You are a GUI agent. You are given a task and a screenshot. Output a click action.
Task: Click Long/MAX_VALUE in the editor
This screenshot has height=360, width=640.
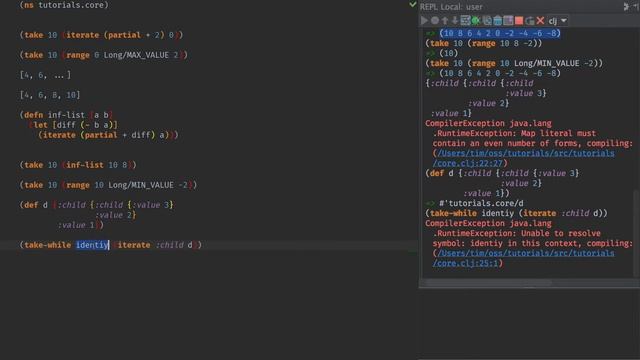coord(136,55)
